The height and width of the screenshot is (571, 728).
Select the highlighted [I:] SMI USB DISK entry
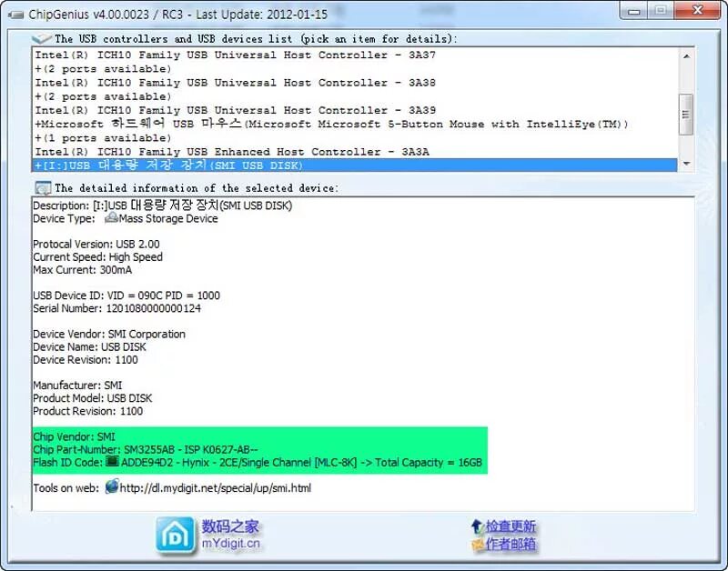(x=355, y=165)
